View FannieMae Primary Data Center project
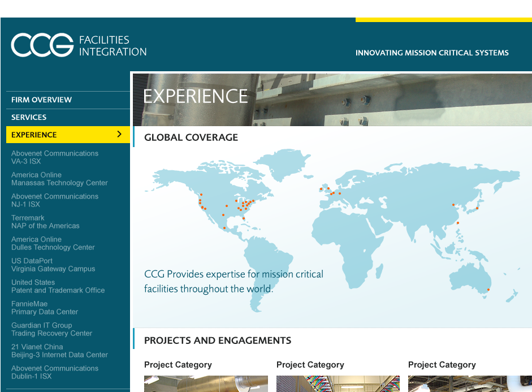The image size is (532, 392). 45,308
